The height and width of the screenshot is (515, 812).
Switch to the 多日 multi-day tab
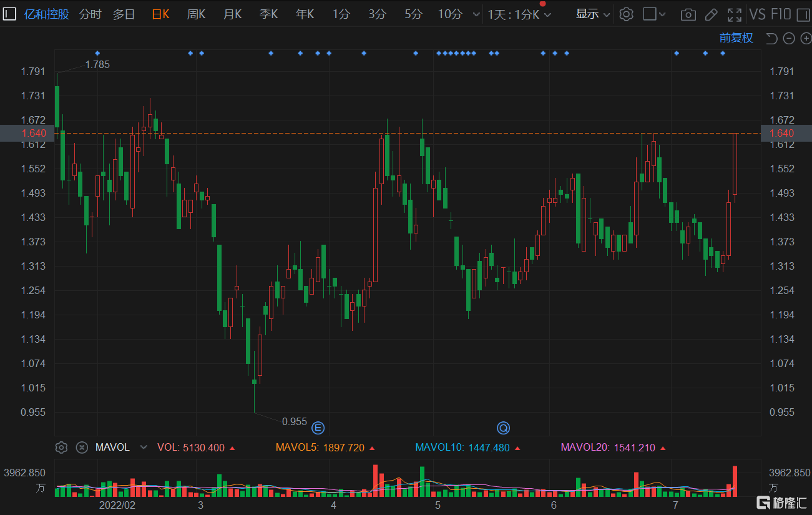(x=124, y=14)
